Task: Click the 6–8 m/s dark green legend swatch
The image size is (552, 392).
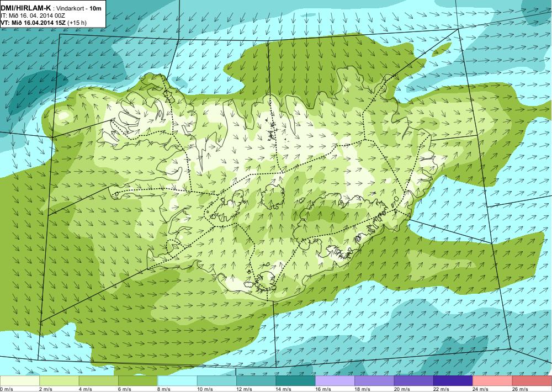Action: tap(138, 381)
